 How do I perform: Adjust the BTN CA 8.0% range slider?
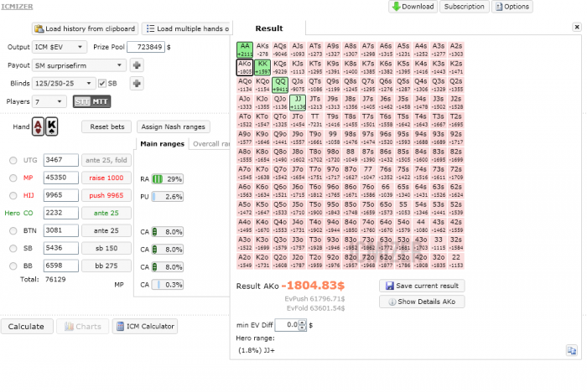(168, 231)
